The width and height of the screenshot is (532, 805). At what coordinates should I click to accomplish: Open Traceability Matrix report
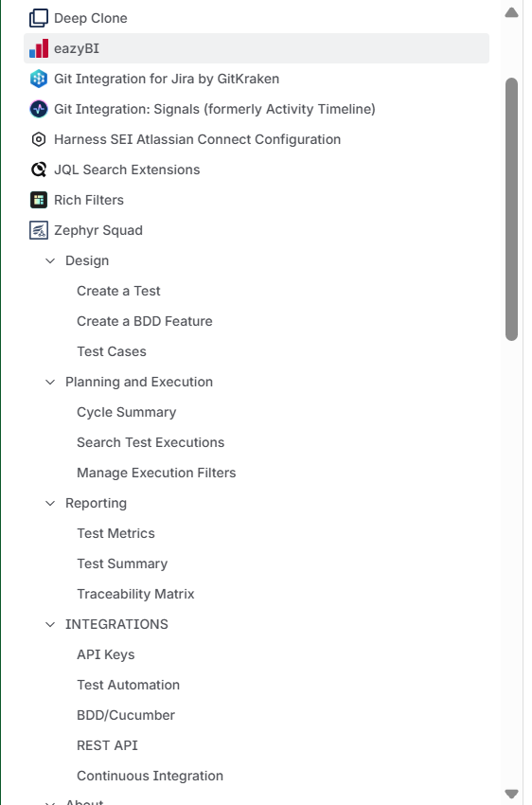[135, 594]
